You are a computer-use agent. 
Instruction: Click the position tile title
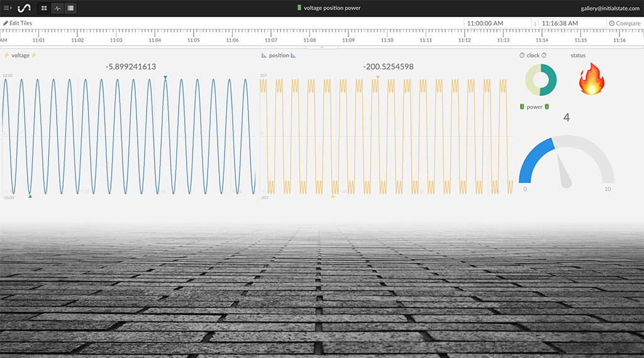[279, 55]
